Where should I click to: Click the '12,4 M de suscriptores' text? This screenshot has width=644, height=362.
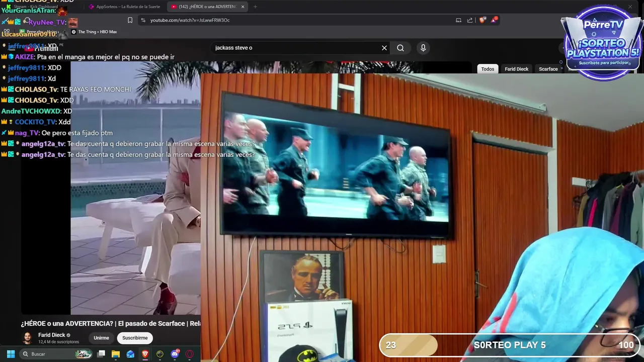pos(58,342)
